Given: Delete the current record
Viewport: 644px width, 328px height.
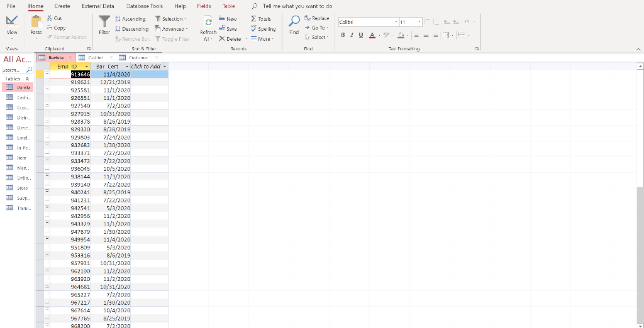Looking at the screenshot, I should (x=230, y=38).
